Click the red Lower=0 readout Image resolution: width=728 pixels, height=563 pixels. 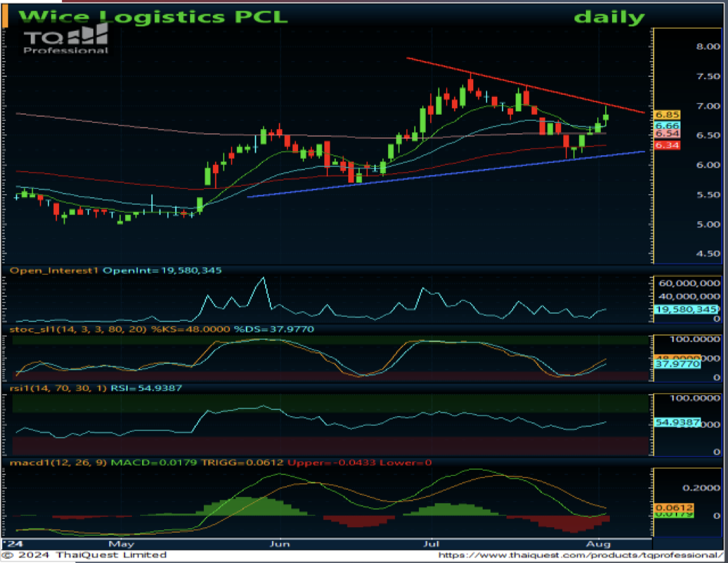coord(405,463)
